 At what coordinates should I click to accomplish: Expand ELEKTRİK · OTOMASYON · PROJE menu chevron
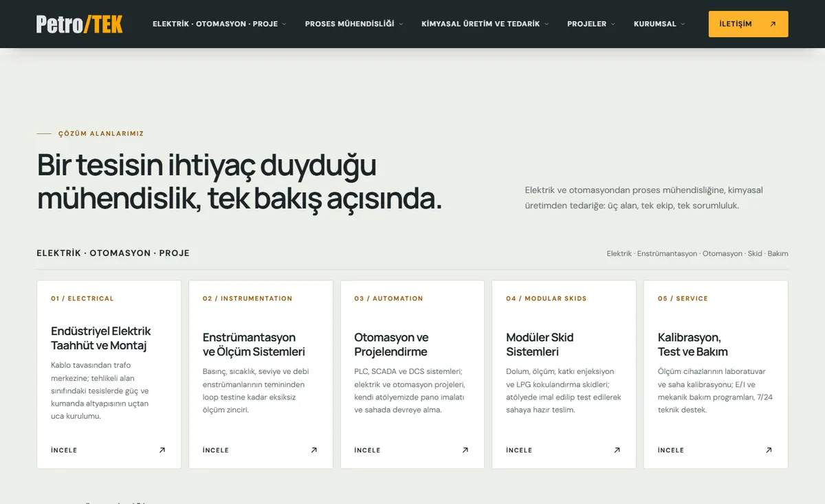point(284,24)
